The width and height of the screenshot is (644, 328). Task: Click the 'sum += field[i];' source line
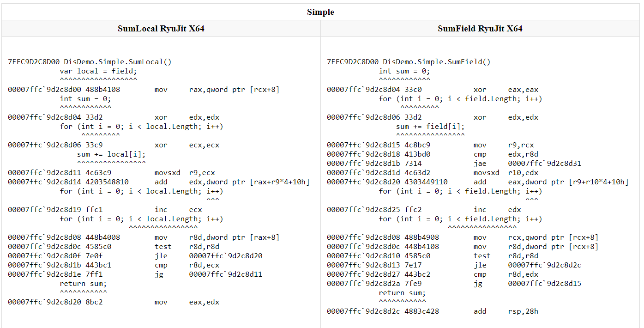click(430, 127)
